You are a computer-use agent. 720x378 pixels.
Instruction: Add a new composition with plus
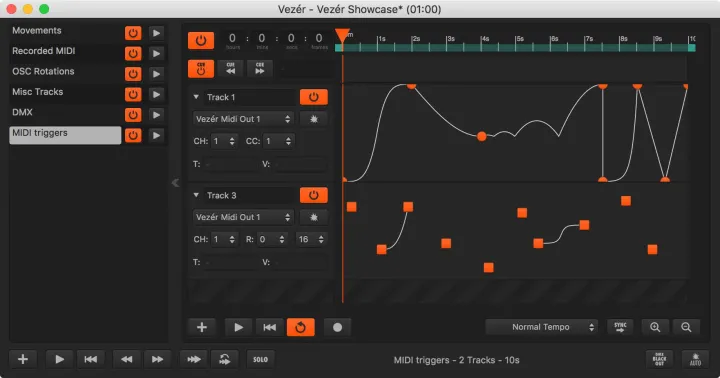point(23,359)
